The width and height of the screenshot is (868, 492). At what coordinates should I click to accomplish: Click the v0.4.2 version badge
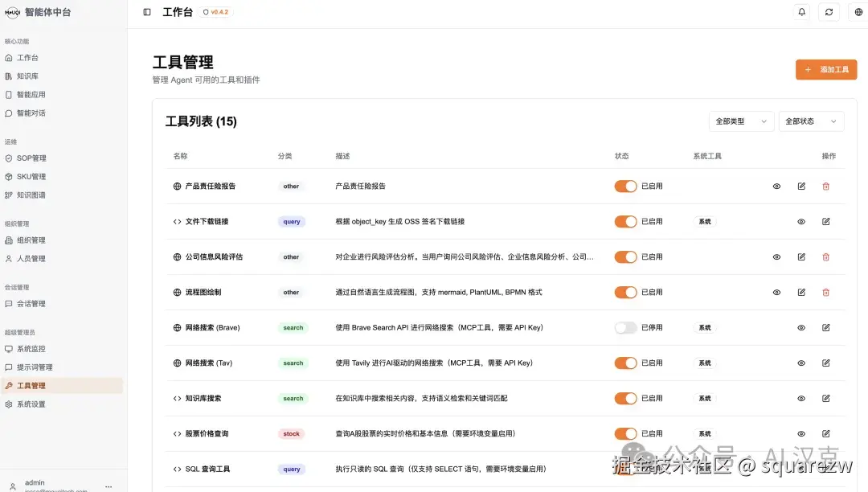click(x=216, y=12)
